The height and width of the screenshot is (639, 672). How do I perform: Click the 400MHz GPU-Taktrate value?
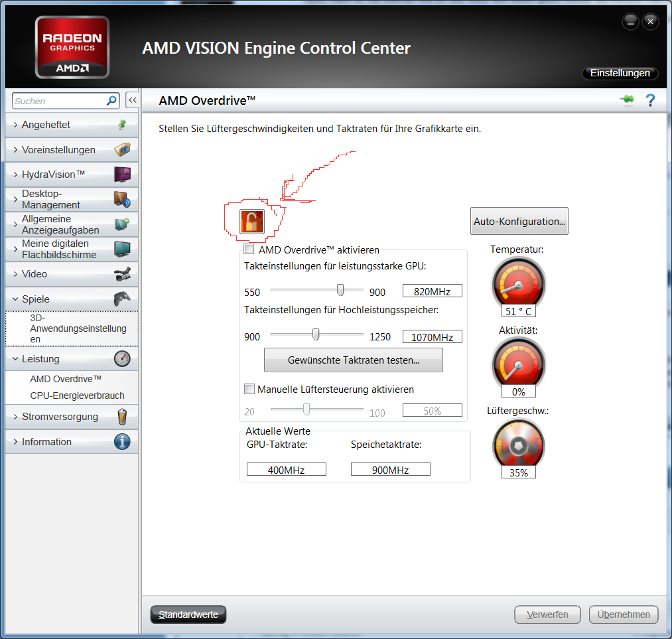(287, 469)
